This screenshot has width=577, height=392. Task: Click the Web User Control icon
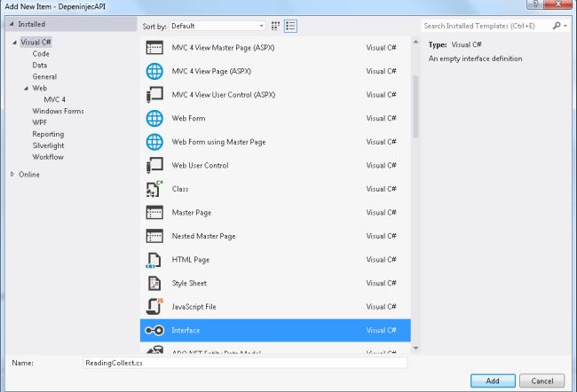tap(154, 166)
